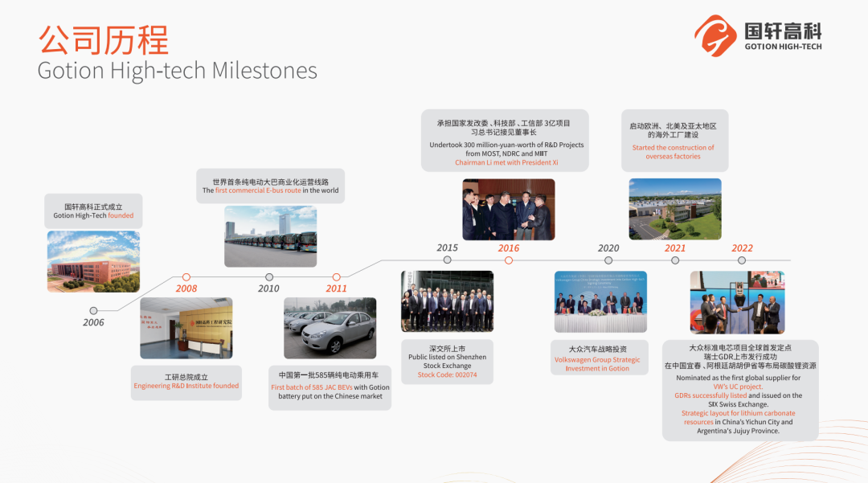Click the '工研总院成立' caption
Viewport: 868px width, 483px height.
[186, 378]
